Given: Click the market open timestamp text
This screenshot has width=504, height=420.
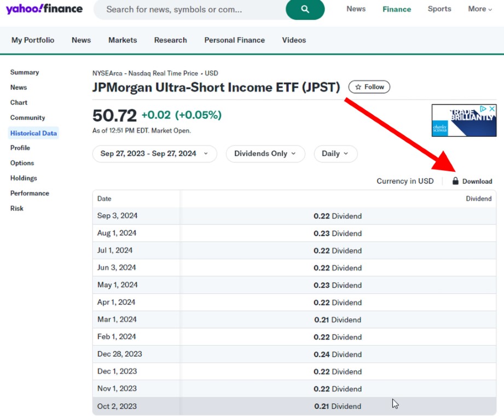Looking at the screenshot, I should pyautogui.click(x=142, y=131).
